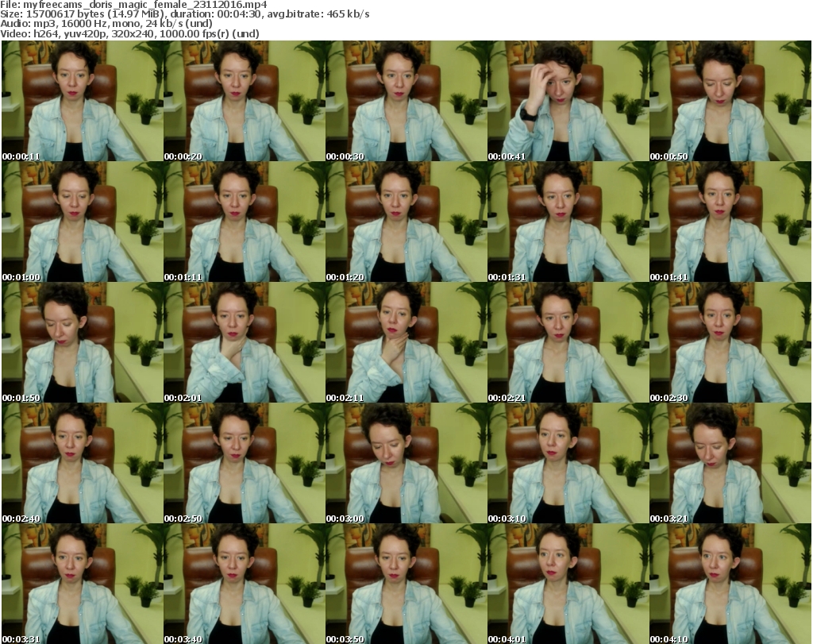Select the thumbnail timestamped 00:02:50
Image resolution: width=813 pixels, height=644 pixels.
[x=245, y=464]
